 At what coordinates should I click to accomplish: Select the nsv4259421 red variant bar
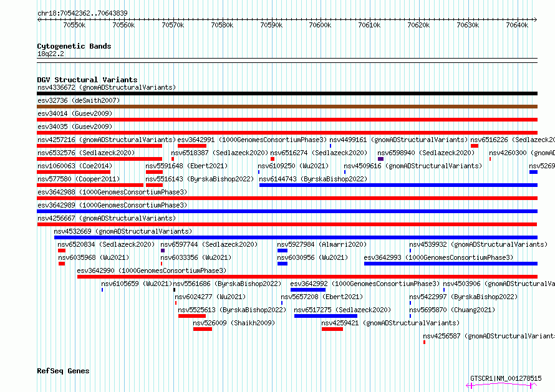(x=332, y=330)
